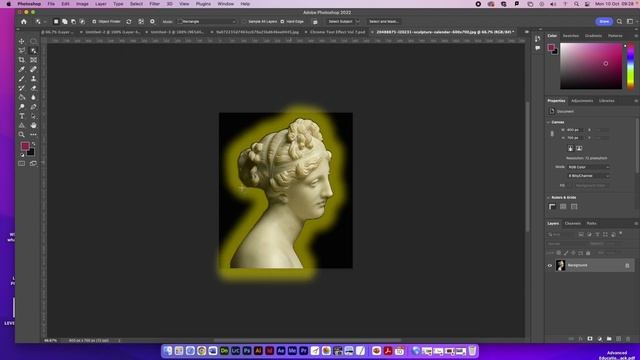Switch to the Swatches tab
640x360 pixels.
[x=571, y=36]
